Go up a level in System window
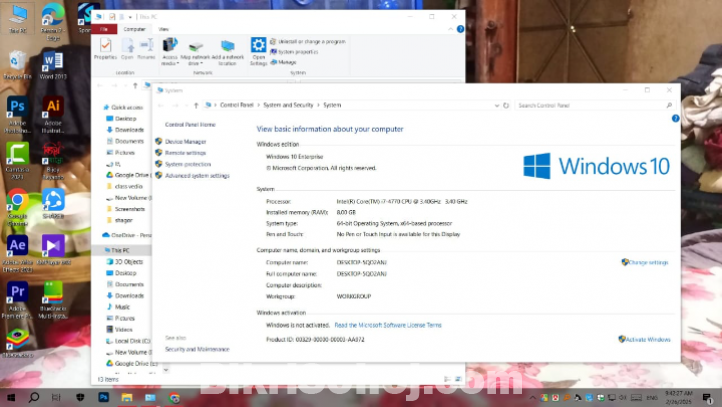The height and width of the screenshot is (407, 722). click(196, 105)
